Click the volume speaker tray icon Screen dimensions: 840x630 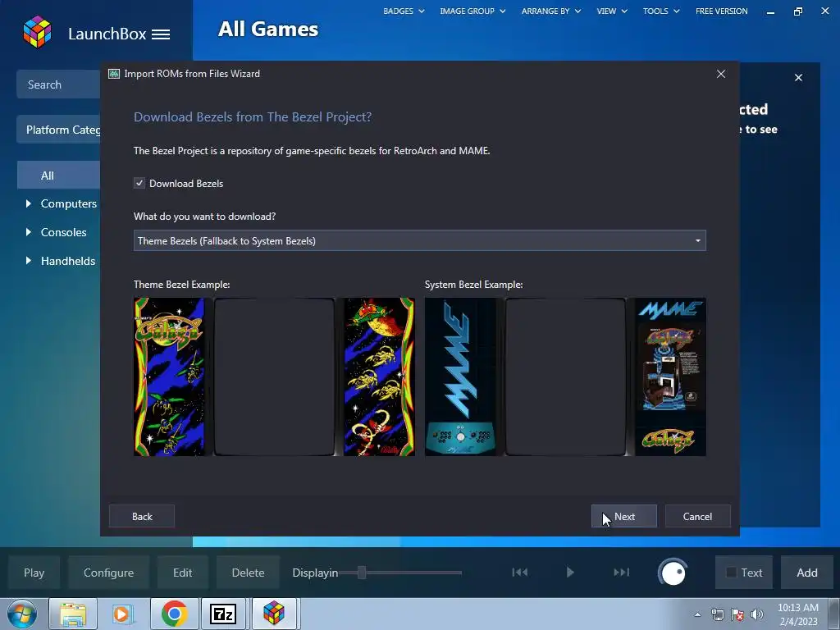[757, 614]
